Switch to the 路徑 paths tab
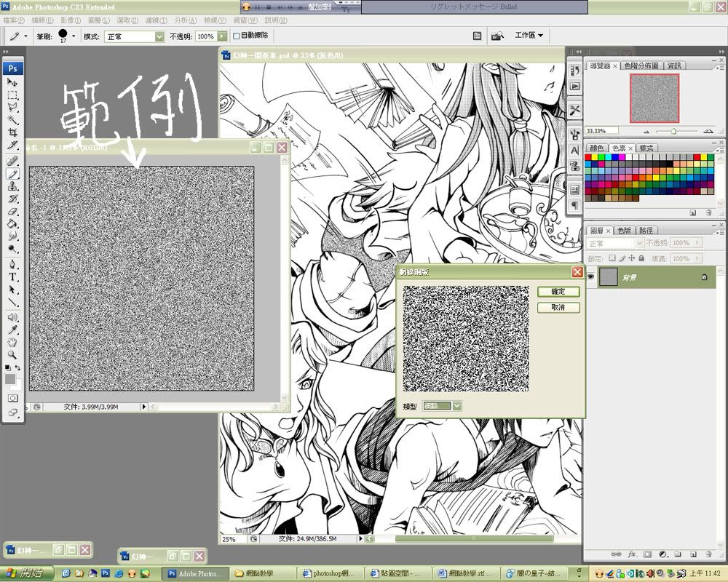Viewport: 728px width, 582px height. coord(646,230)
